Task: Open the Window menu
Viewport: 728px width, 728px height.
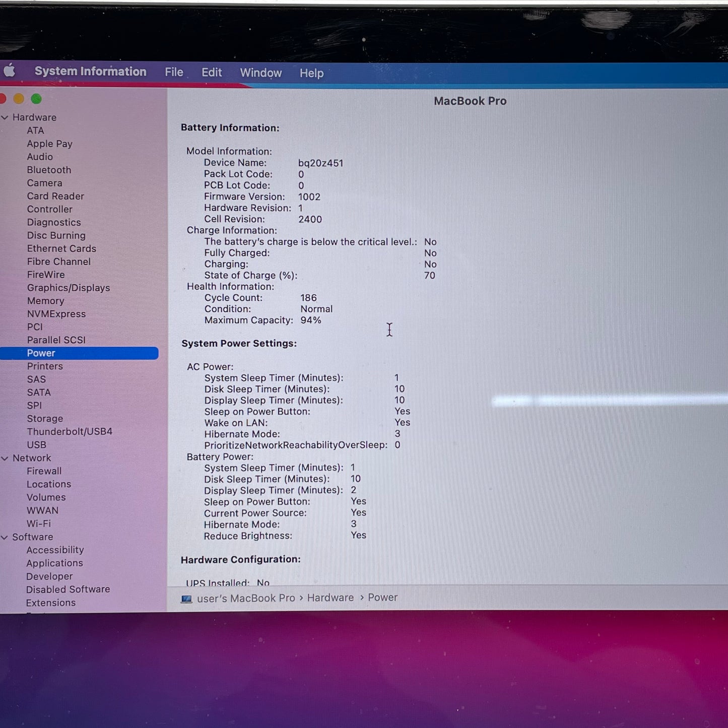Action: (260, 73)
